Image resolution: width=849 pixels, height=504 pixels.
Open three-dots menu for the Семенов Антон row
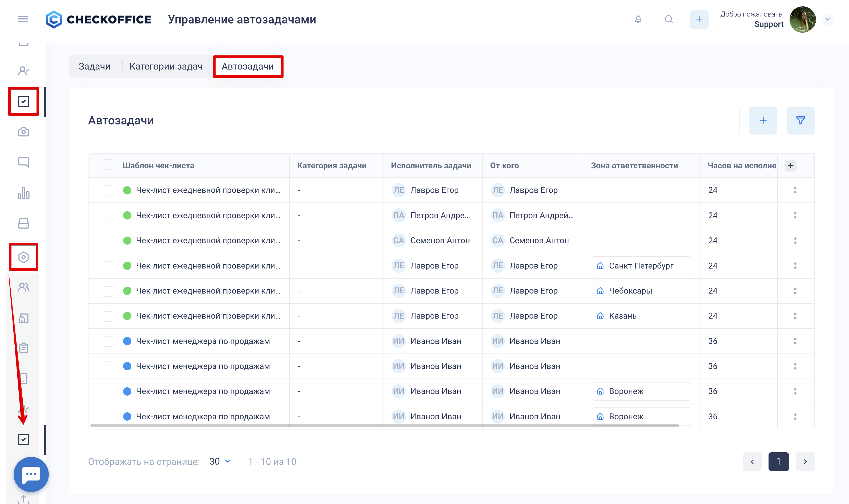pos(795,241)
